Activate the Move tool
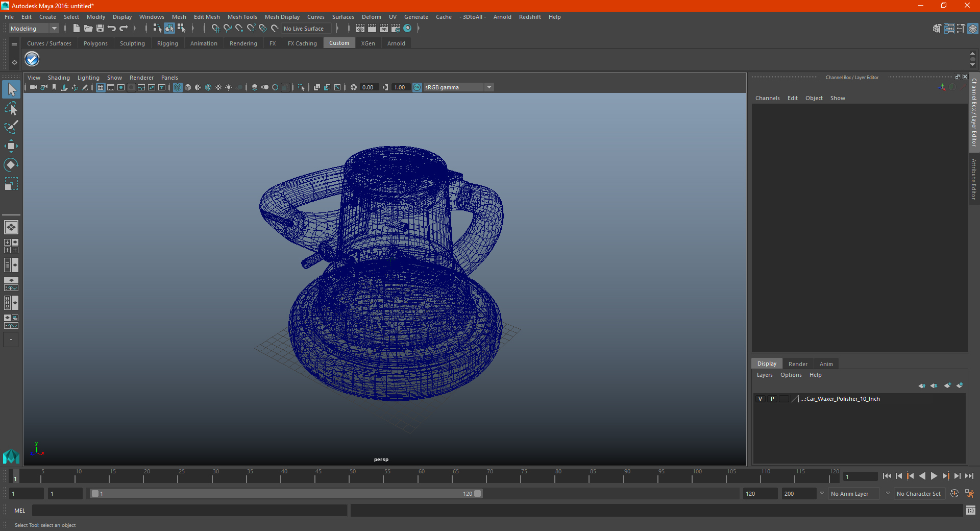The height and width of the screenshot is (531, 980). click(x=11, y=146)
